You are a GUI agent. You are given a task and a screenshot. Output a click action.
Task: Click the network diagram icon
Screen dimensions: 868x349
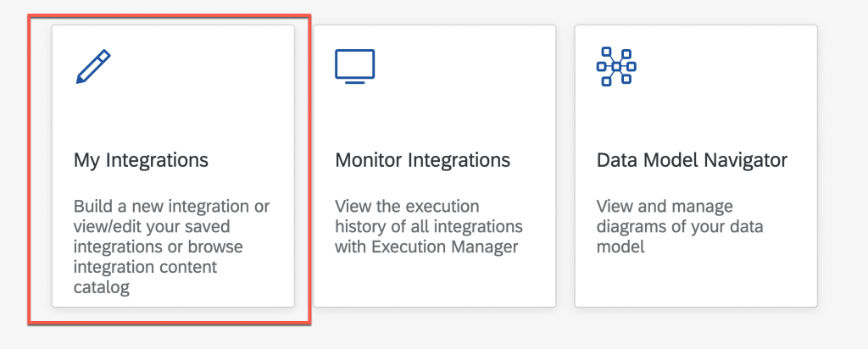(616, 66)
